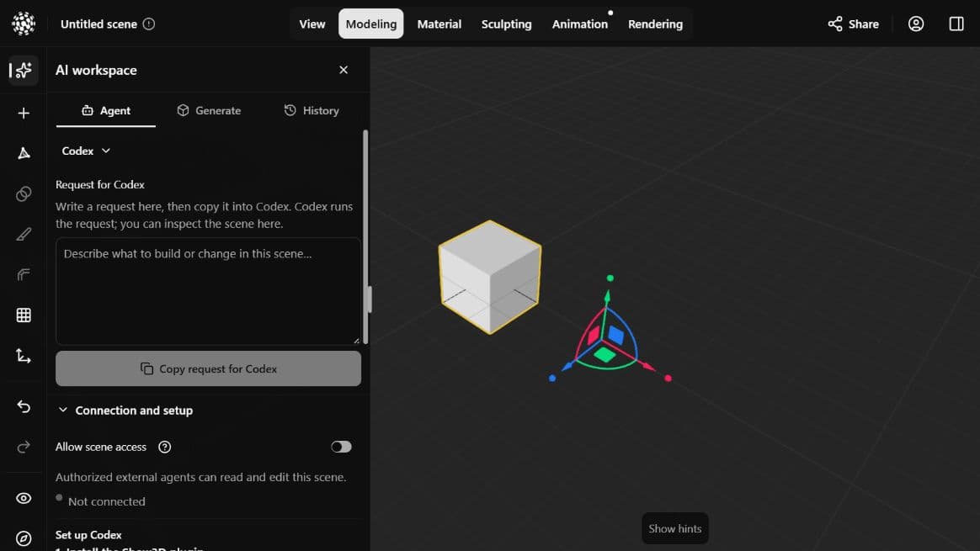Open the View mode tab
Screen dimensions: 980x551
(312, 24)
